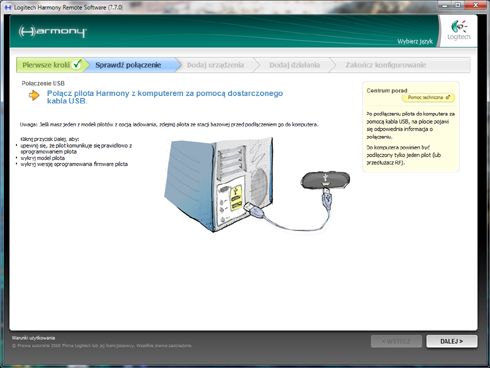Viewport: 490px width, 368px height.
Task: Click the Harmony remote device illustration
Action: tap(325, 180)
